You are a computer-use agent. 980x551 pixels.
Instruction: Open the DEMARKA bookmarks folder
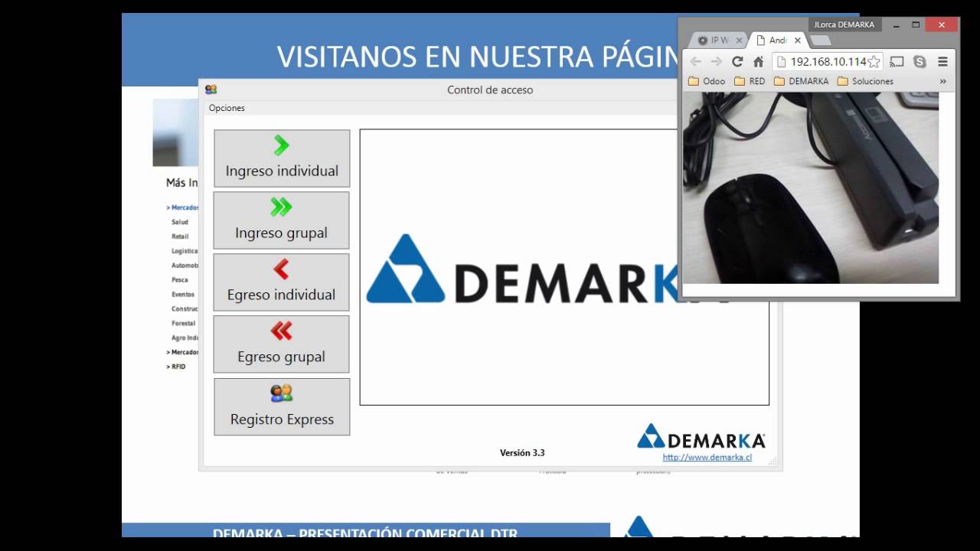pyautogui.click(x=802, y=81)
